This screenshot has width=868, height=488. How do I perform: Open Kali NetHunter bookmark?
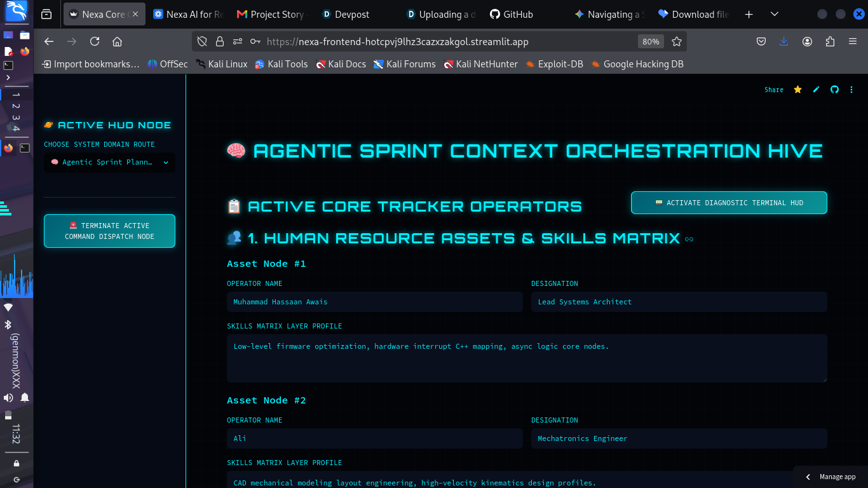coord(480,64)
